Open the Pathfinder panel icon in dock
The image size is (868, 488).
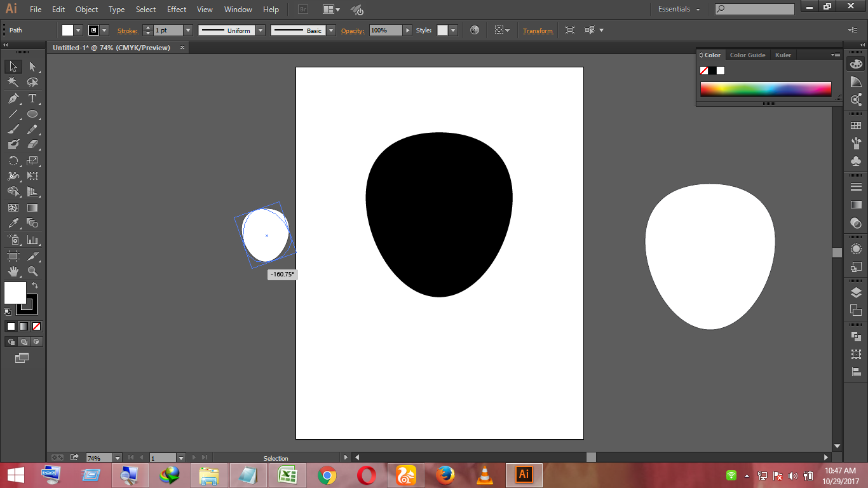click(x=856, y=336)
